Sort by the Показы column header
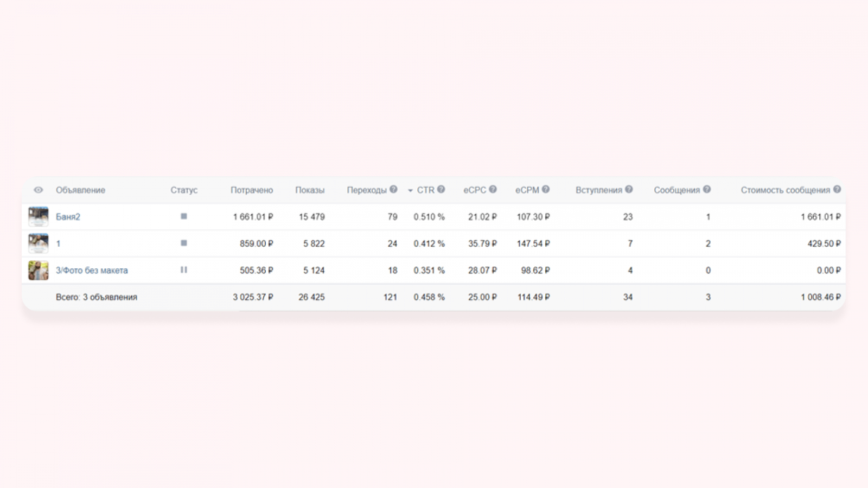 [310, 190]
